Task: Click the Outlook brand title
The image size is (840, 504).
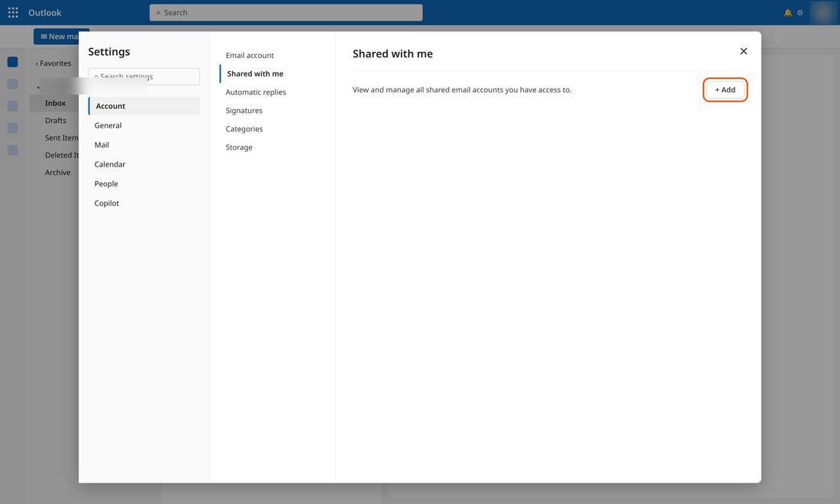Action: 45,13
